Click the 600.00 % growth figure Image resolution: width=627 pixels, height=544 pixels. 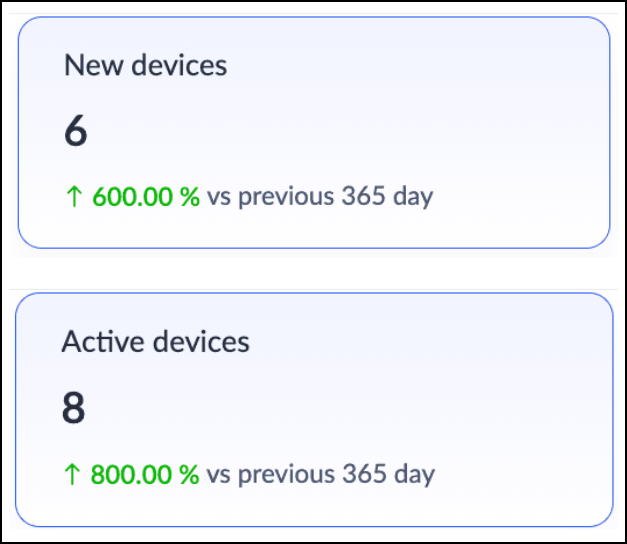click(x=146, y=196)
